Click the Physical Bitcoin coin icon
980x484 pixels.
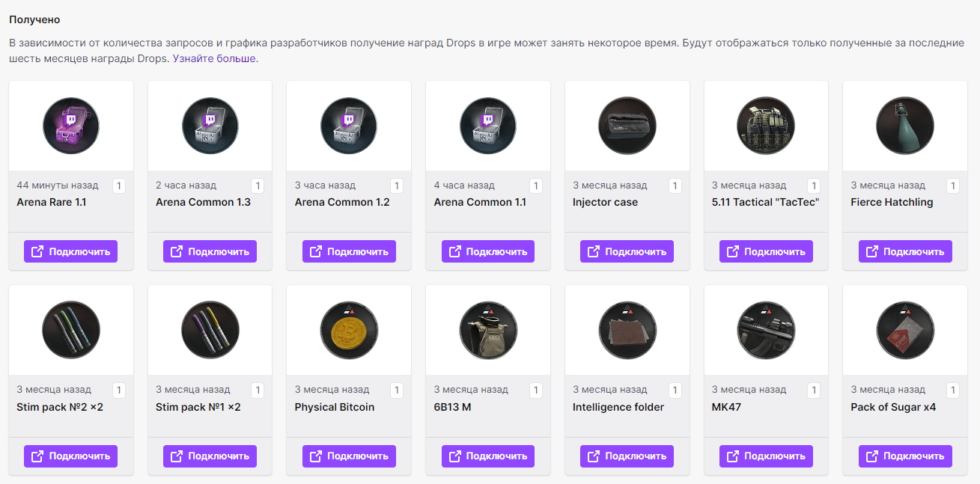click(x=349, y=330)
